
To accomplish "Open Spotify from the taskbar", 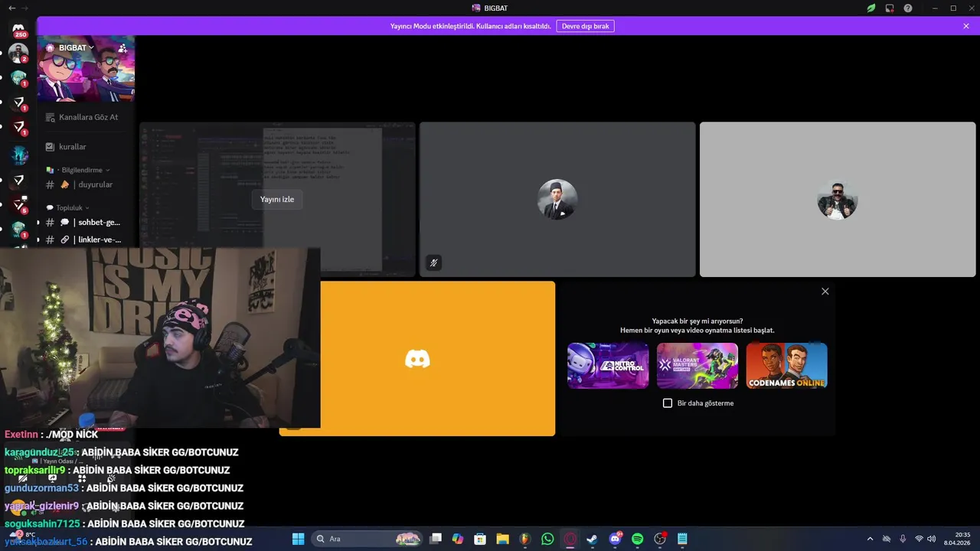I will click(637, 539).
